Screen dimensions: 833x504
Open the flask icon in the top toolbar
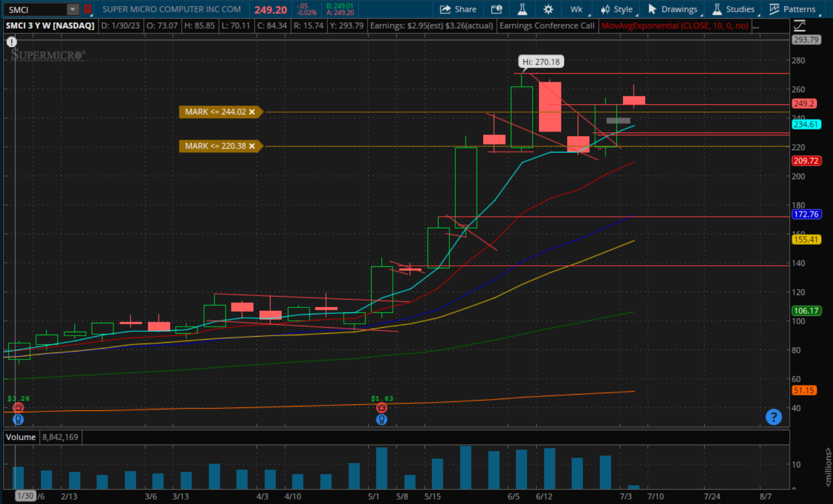(522, 9)
